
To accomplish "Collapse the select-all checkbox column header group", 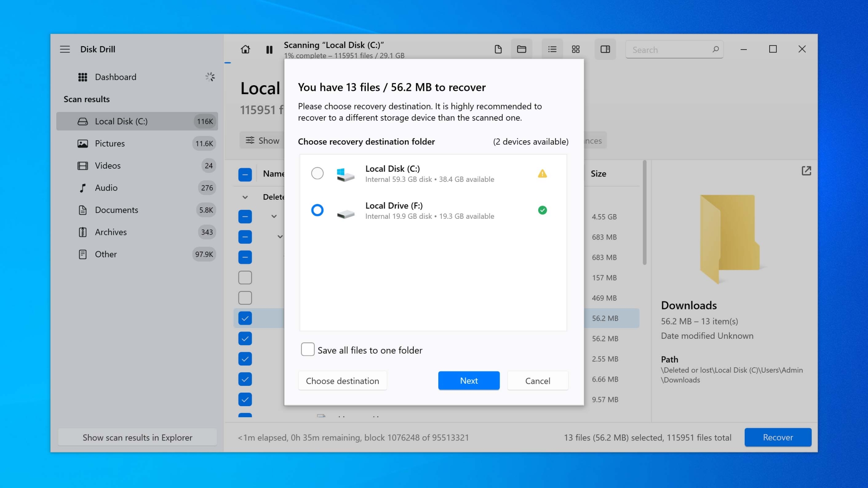I will click(x=245, y=174).
